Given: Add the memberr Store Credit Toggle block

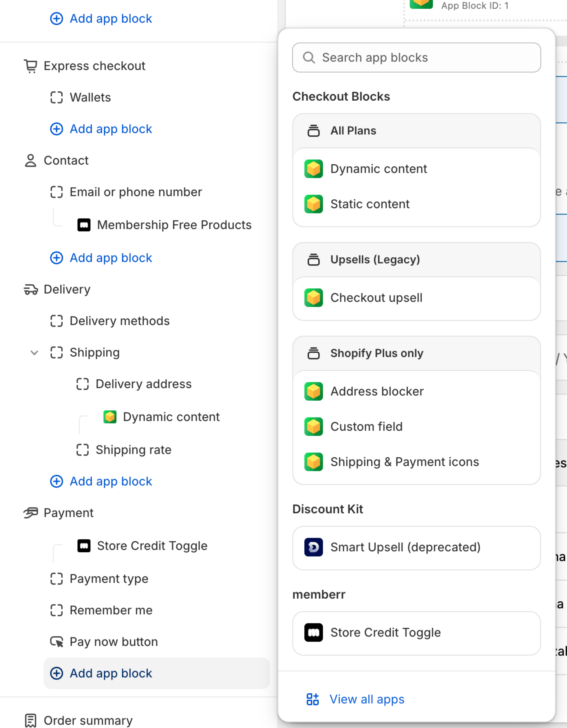Looking at the screenshot, I should tap(417, 633).
